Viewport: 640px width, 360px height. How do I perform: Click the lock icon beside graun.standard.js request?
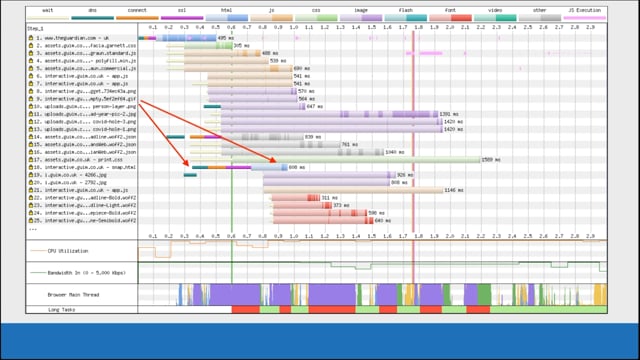[x=31, y=53]
